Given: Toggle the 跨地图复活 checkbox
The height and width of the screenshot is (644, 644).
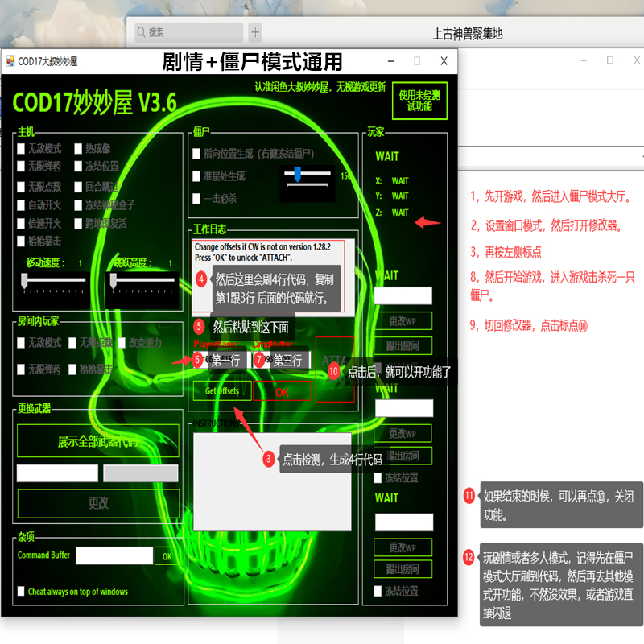Looking at the screenshot, I should [x=78, y=224].
